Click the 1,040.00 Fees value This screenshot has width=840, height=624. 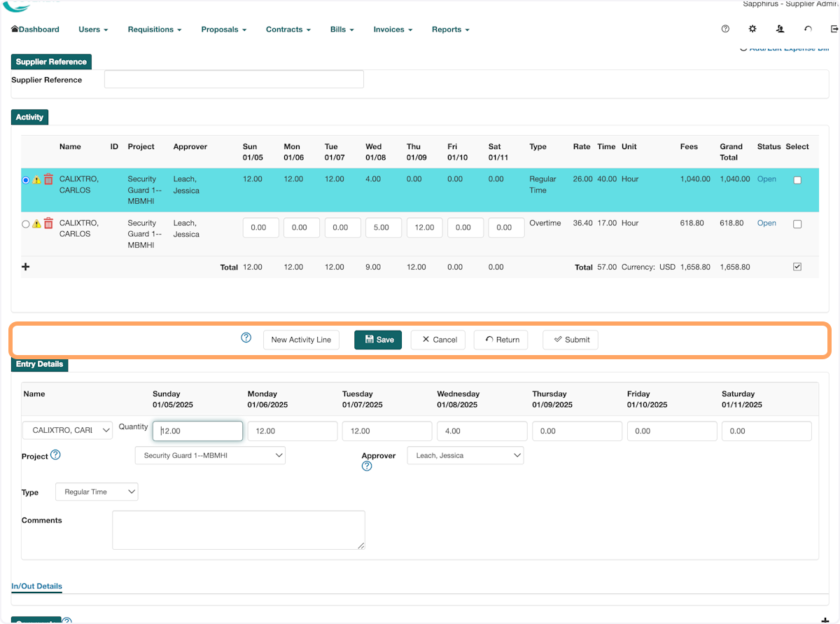click(x=695, y=179)
